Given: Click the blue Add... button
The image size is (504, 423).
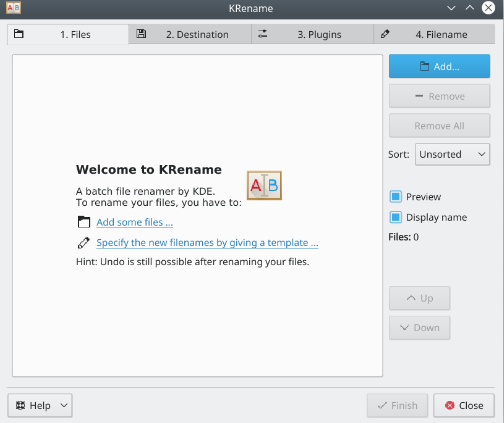Looking at the screenshot, I should click(439, 66).
